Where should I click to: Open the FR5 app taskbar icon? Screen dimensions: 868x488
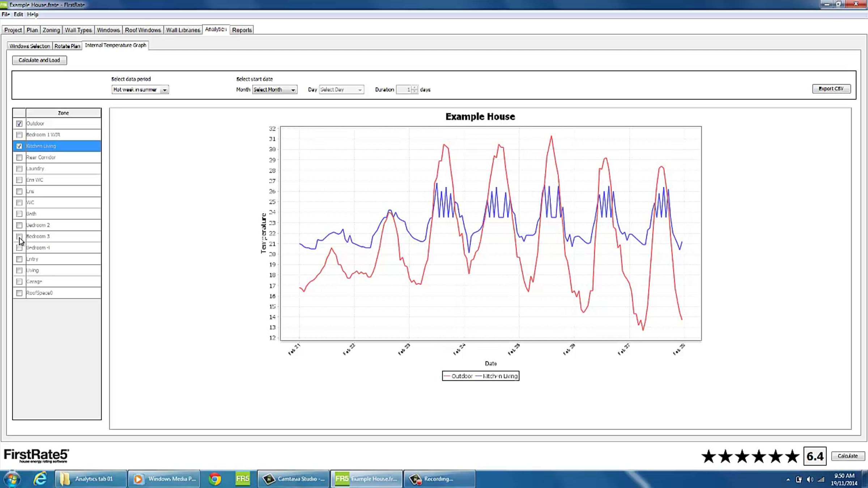coord(243,479)
